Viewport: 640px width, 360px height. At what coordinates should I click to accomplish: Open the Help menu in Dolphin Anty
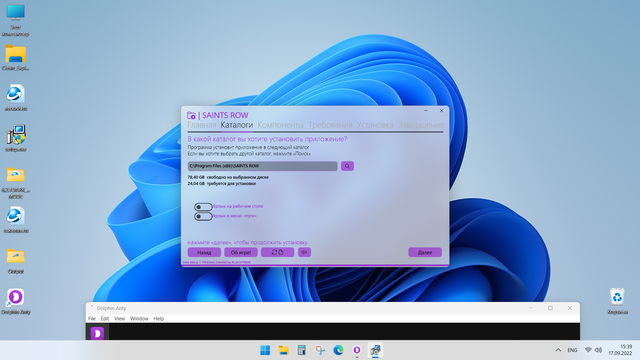[x=158, y=318]
